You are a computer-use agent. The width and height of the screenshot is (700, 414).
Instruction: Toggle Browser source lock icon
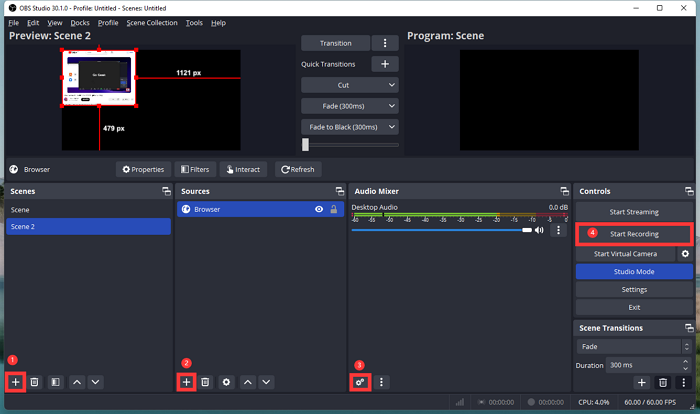[x=333, y=209]
